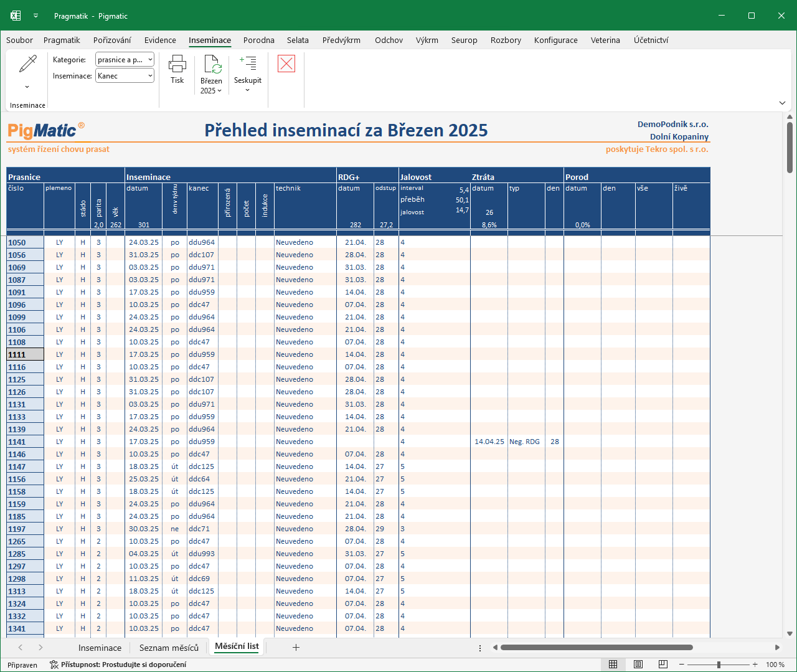Open the Inseminace Kanec dropdown
The image size is (797, 672).
pyautogui.click(x=125, y=76)
